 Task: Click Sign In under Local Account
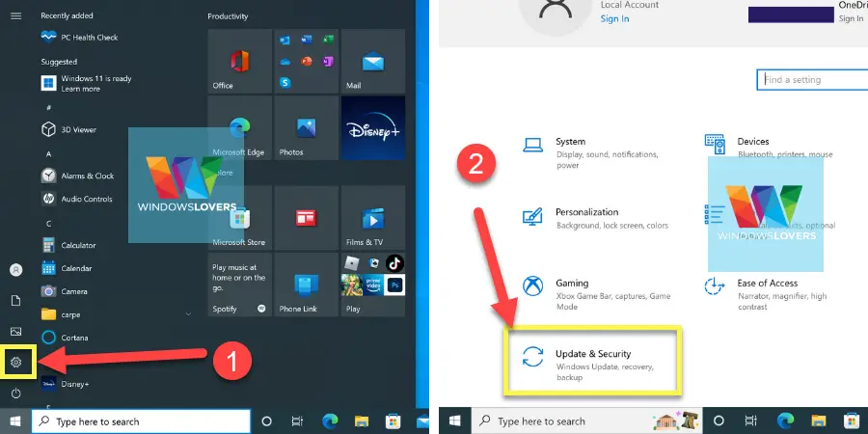click(614, 19)
